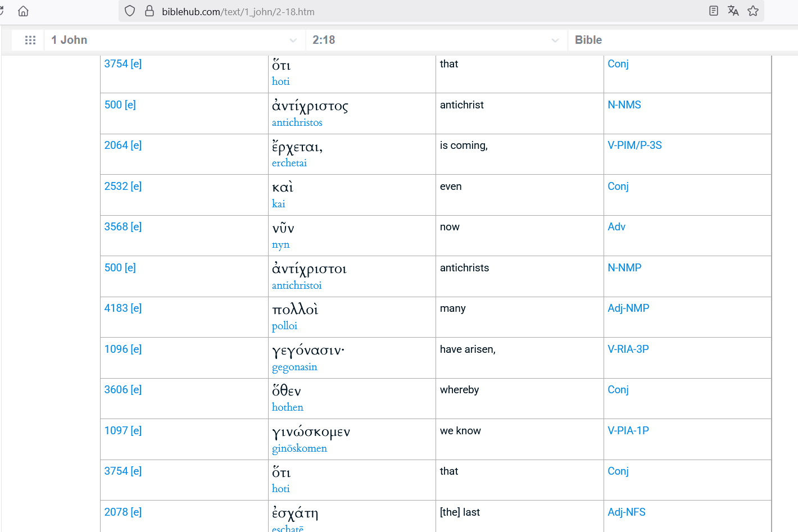Select the Greek word ἀντίχριστος
The image size is (798, 532).
[310, 106]
